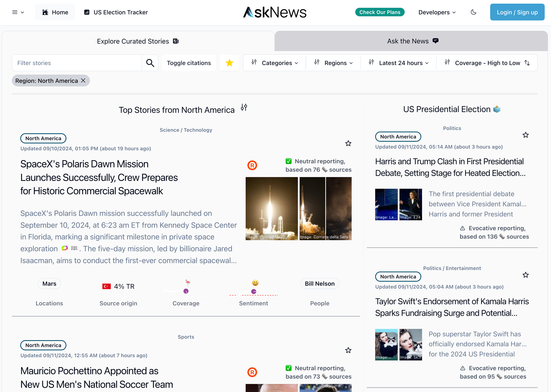Toggle citations display
The image size is (551, 392).
click(x=189, y=63)
